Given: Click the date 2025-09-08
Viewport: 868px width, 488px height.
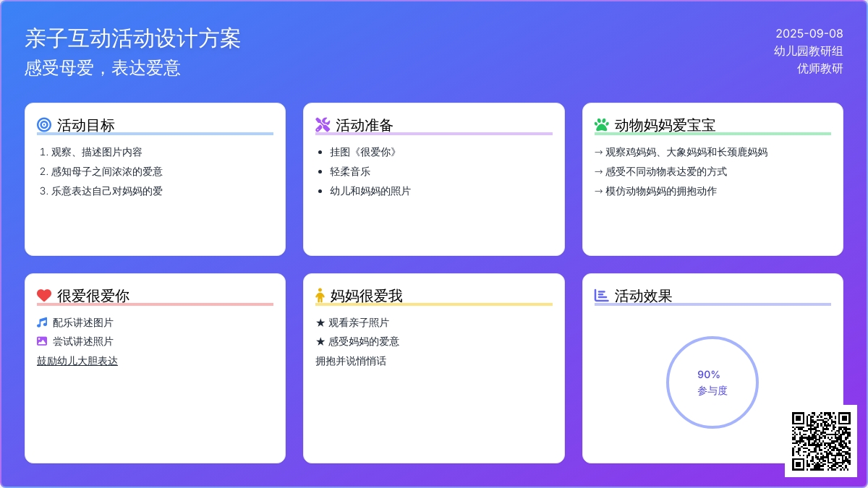Looking at the screenshot, I should [809, 33].
